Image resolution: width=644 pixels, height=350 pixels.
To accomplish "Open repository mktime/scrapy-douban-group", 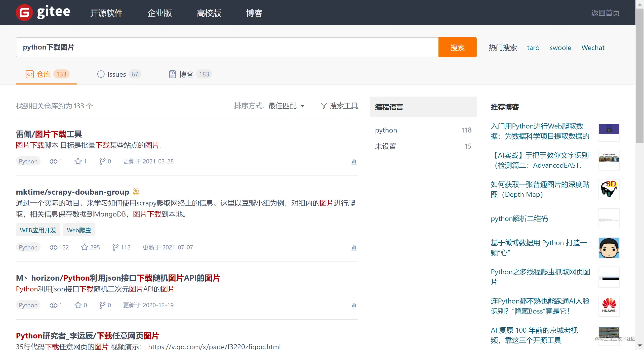I will click(72, 192).
